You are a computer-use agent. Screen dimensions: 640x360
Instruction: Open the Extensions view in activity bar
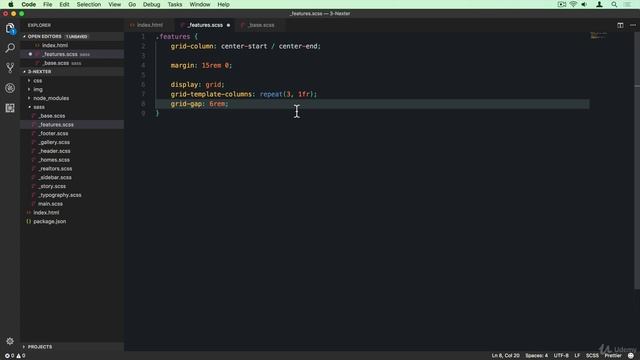[10, 108]
